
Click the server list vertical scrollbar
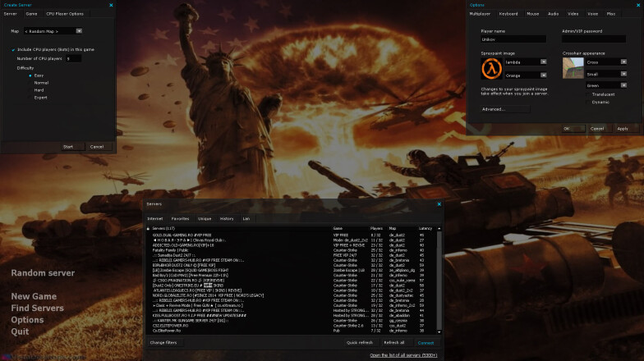click(439, 281)
